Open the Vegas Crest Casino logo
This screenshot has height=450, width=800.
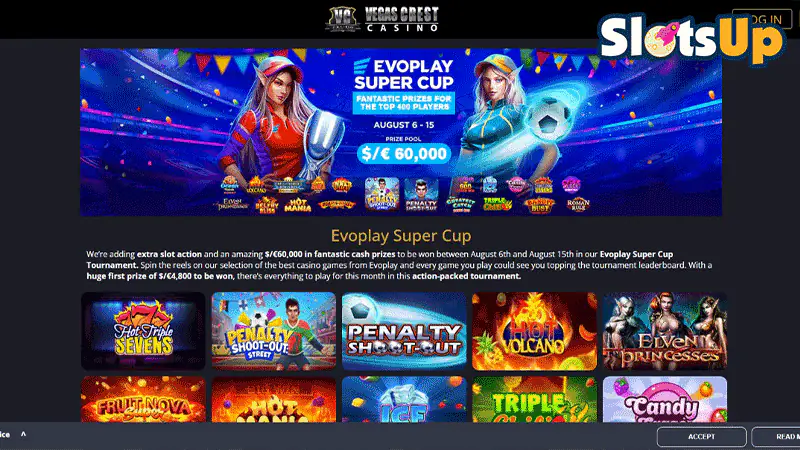pos(383,19)
